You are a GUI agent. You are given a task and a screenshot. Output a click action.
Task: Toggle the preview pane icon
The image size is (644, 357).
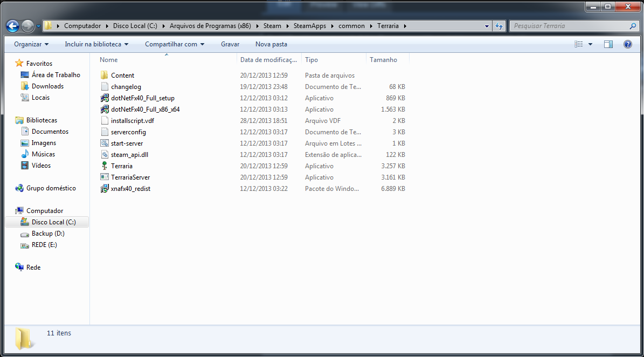point(608,44)
